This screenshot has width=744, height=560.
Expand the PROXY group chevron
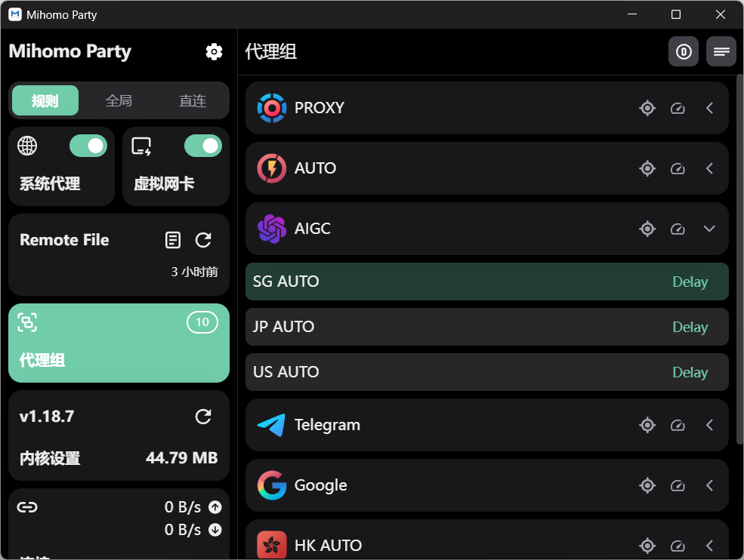[x=709, y=108]
